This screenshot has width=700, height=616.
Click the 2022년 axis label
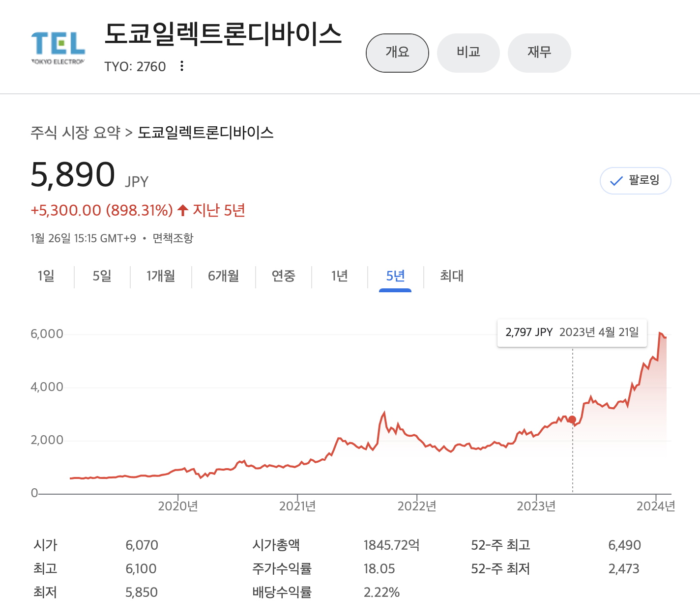417,506
